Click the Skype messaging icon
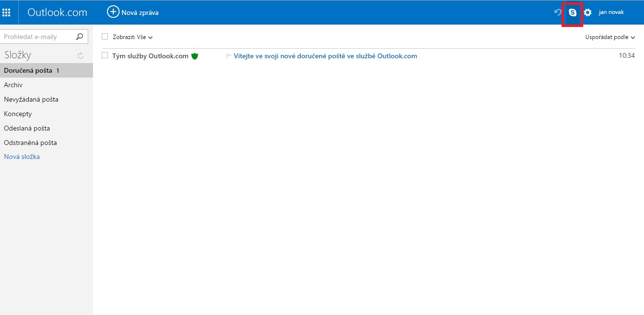Screen dimensions: 644x315 [x=573, y=13]
